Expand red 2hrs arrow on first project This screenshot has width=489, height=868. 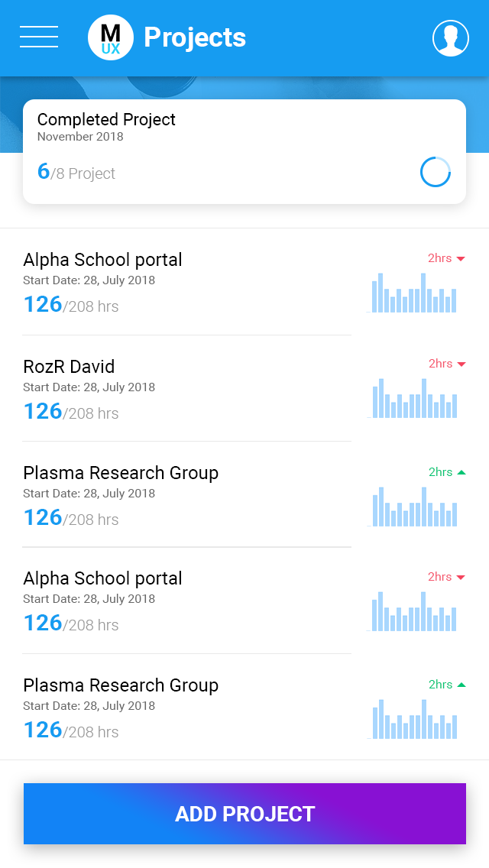[461, 259]
